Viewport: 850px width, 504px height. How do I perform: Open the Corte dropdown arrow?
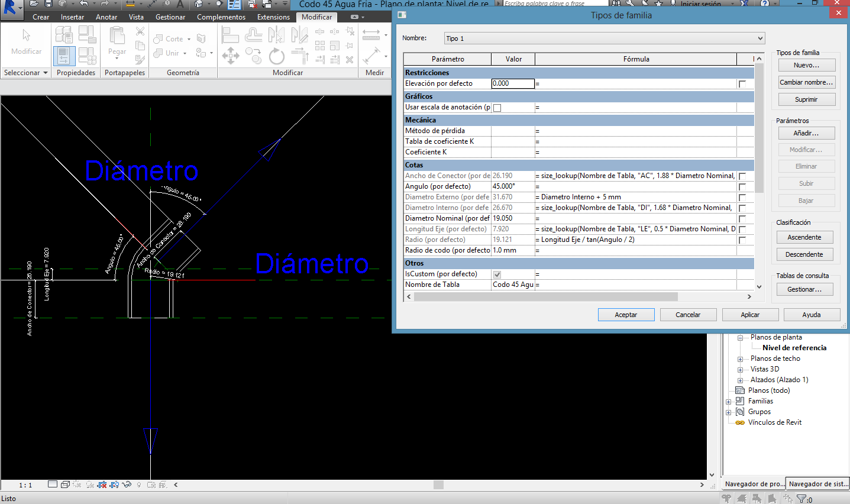click(189, 40)
